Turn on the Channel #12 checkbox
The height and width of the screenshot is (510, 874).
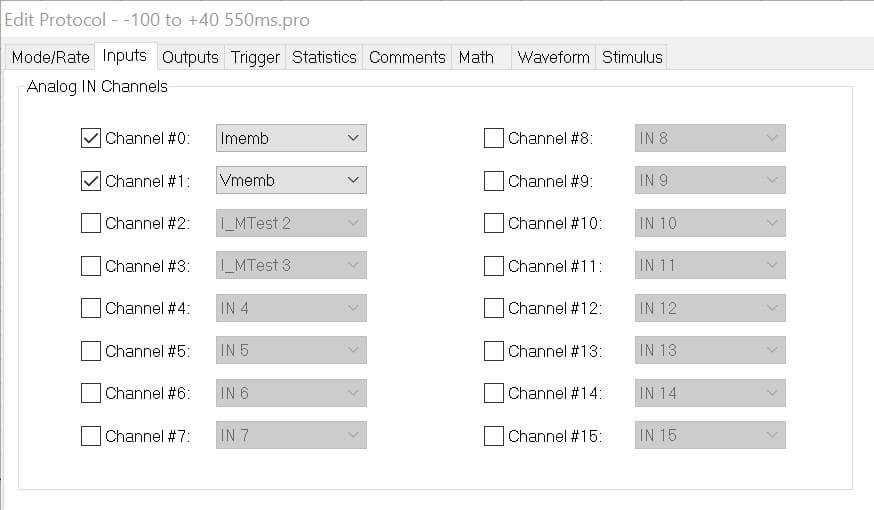point(494,308)
